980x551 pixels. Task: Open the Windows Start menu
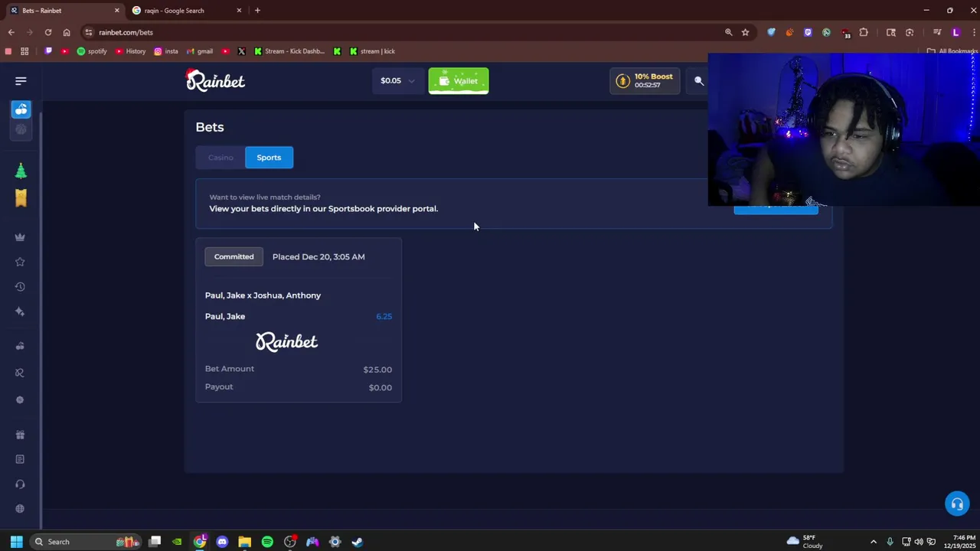[x=16, y=542]
